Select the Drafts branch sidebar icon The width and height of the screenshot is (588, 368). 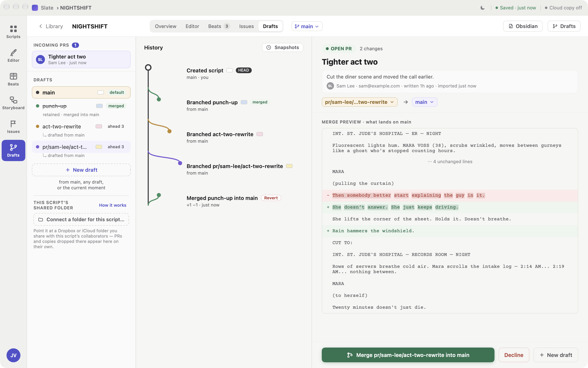point(13,150)
